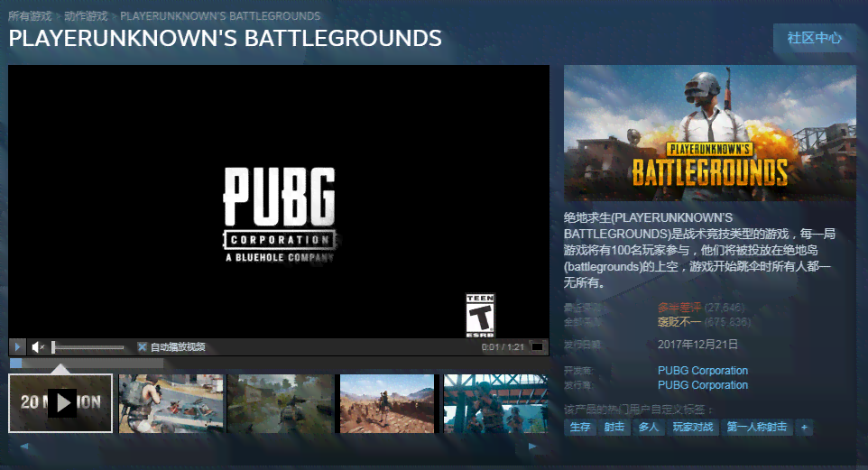Go to 所有游戏 breadcrumb link

30,16
